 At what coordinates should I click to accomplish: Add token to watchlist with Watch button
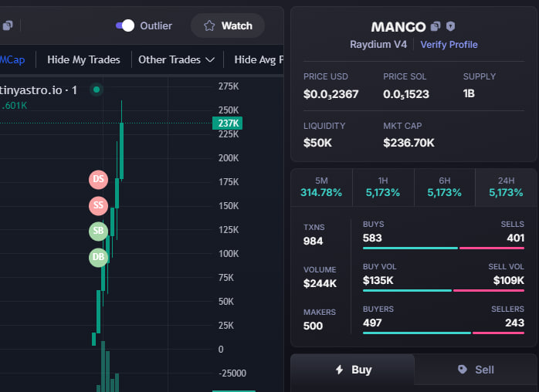228,25
